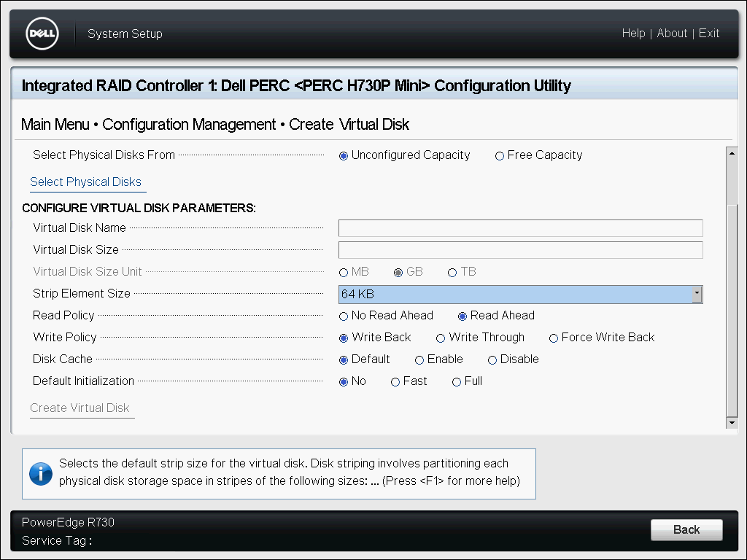Set Disk Cache to Enable
Viewport: 747px width, 560px height.
pos(419,360)
